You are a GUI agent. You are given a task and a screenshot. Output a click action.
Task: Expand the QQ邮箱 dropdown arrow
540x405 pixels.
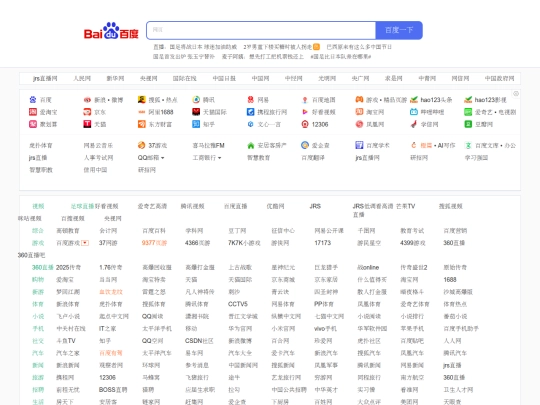163,158
